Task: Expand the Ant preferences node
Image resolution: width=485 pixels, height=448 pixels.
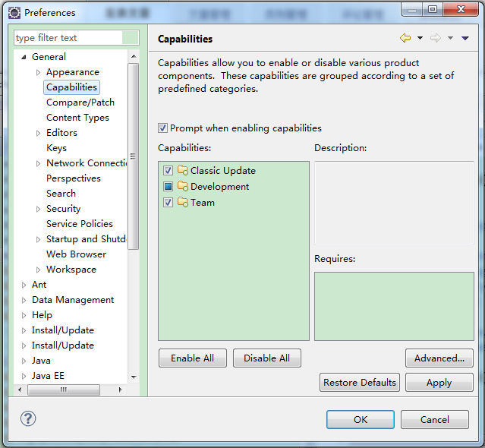Action: click(x=24, y=285)
